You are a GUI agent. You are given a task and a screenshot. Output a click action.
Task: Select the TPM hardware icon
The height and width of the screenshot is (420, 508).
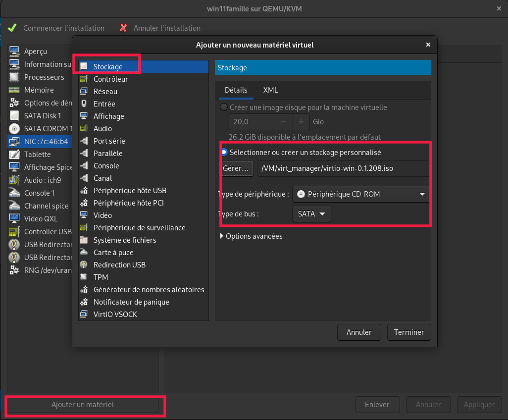pyautogui.click(x=84, y=277)
